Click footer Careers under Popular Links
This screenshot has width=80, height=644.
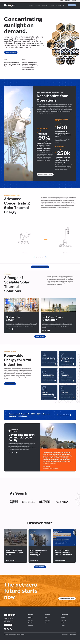63,625
